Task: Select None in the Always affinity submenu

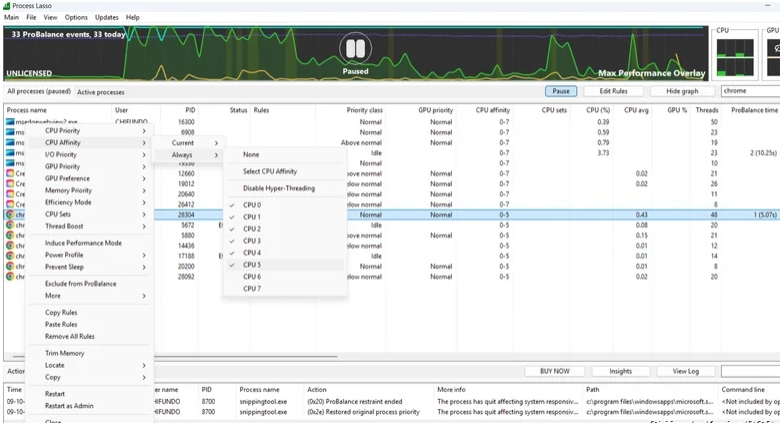Action: pyautogui.click(x=285, y=155)
